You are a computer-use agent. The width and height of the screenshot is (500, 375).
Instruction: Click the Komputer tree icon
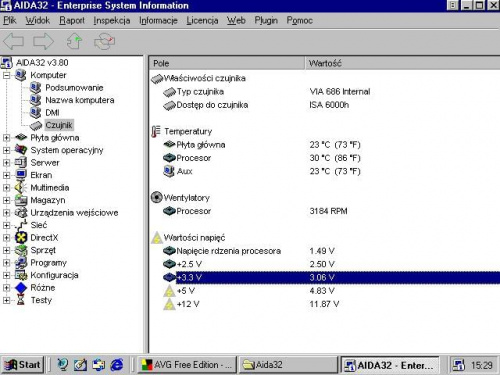(x=21, y=75)
